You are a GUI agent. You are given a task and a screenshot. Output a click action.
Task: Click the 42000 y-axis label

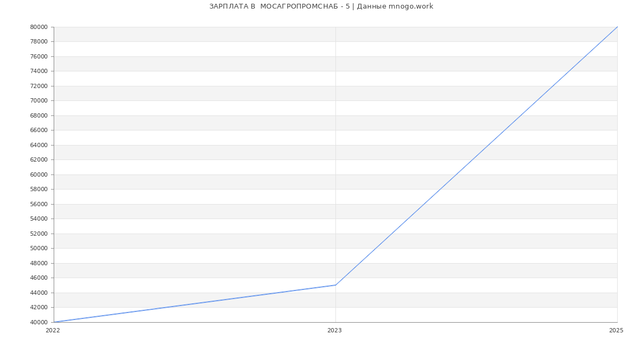[39, 307]
